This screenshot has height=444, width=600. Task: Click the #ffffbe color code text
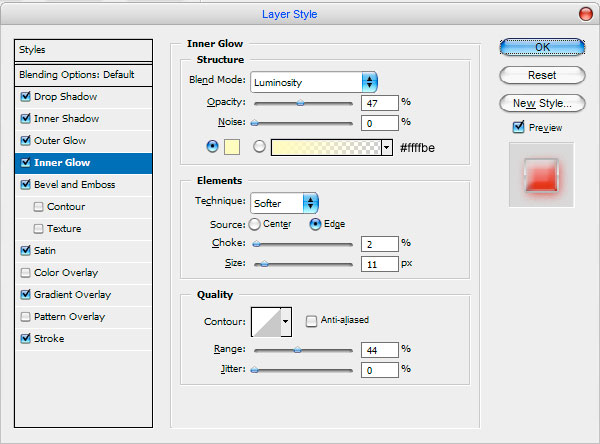tap(417, 148)
